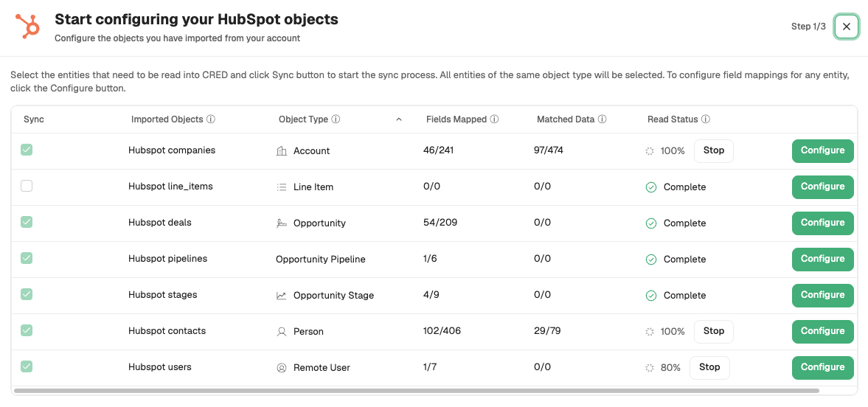868x407 pixels.
Task: Click the 'Opportunity Pipeline' cell
Action: coord(321,259)
